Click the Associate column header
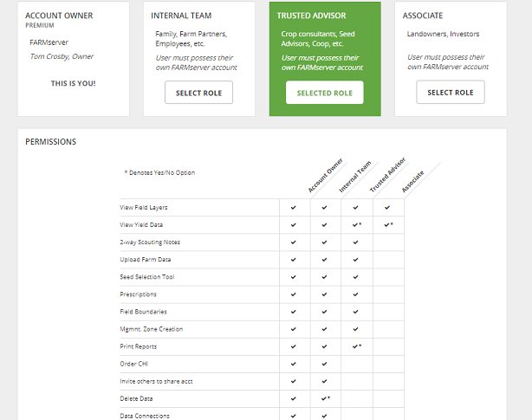Screen dimensions: 532x420 [413, 181]
